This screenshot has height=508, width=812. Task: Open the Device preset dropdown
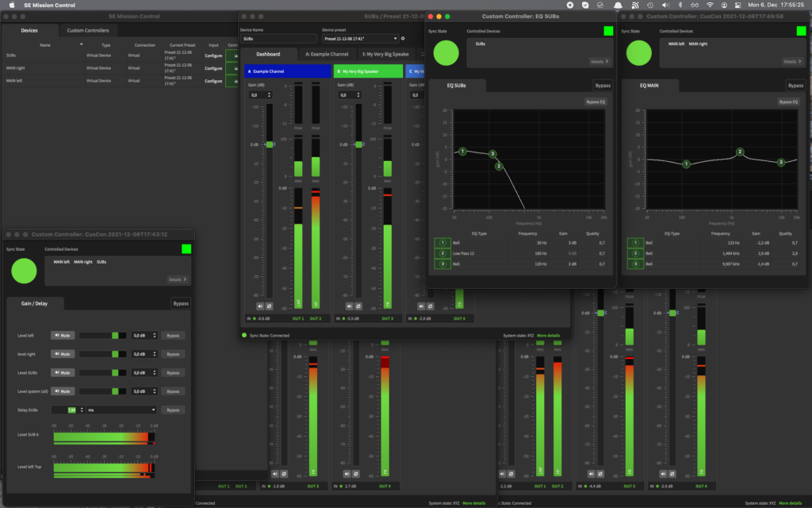coord(360,38)
